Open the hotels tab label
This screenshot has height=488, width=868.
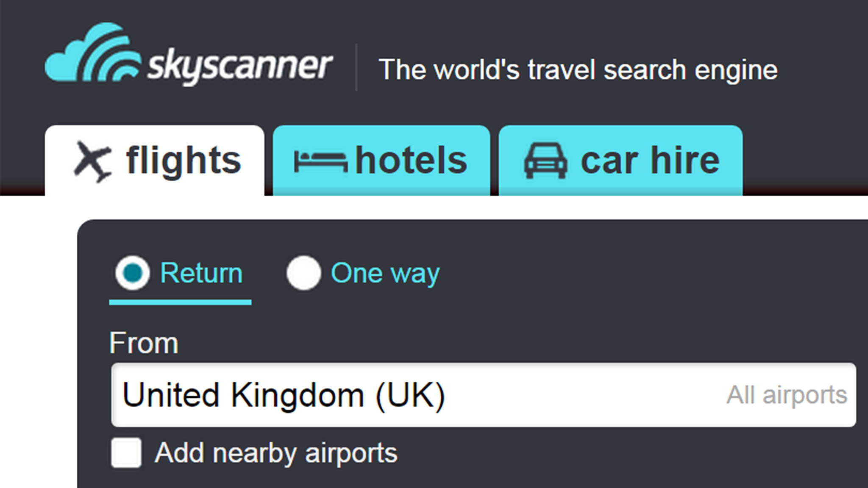tap(411, 161)
